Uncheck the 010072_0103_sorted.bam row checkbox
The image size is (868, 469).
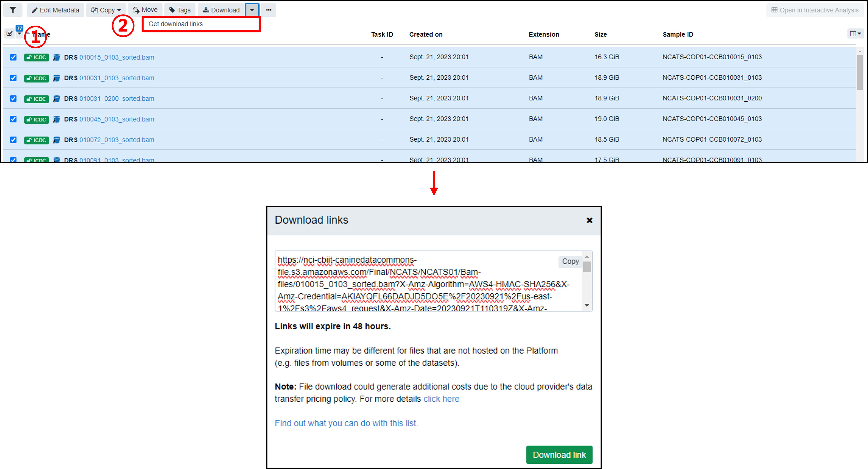pos(13,140)
